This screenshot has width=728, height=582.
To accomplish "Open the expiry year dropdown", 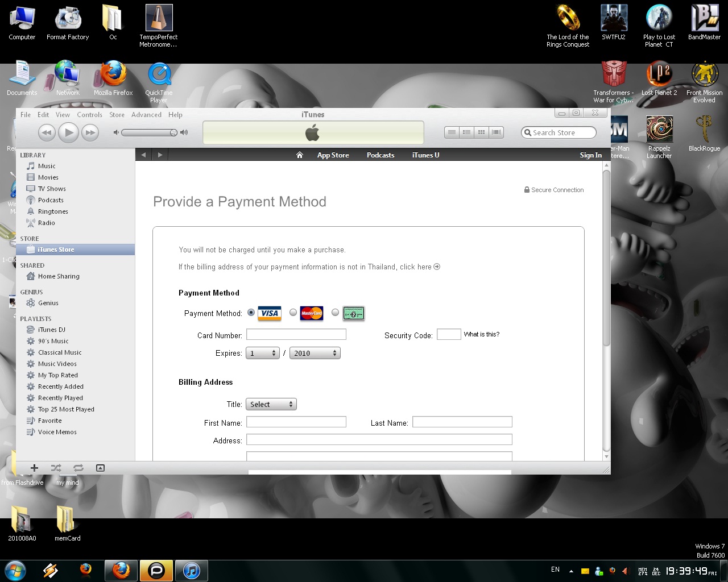I will pos(315,353).
